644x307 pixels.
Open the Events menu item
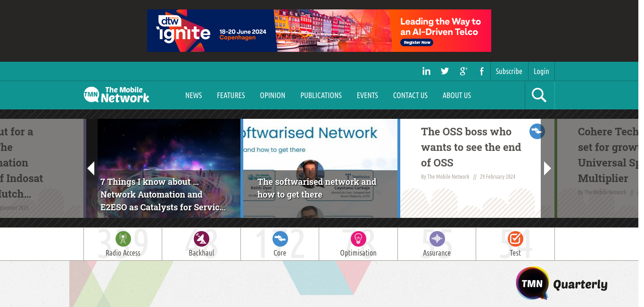(367, 95)
